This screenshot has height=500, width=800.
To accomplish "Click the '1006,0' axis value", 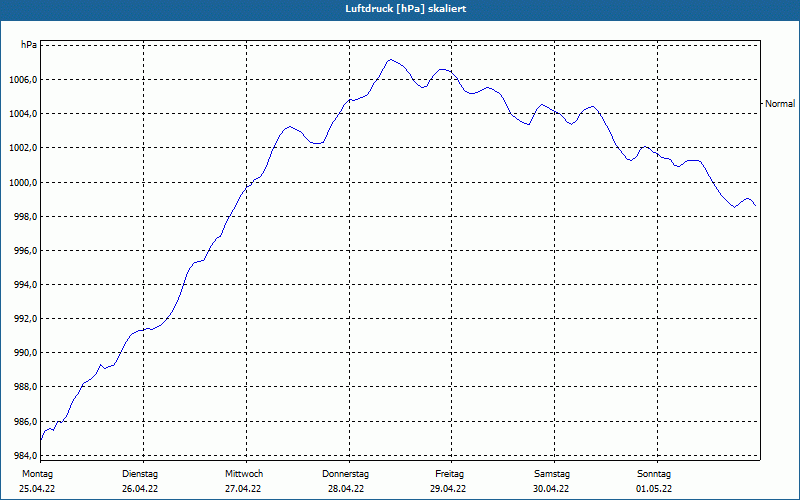I will click(x=24, y=80).
